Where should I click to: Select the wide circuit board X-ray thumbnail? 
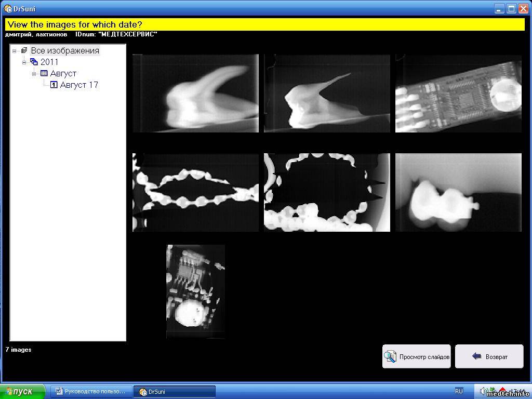click(458, 94)
